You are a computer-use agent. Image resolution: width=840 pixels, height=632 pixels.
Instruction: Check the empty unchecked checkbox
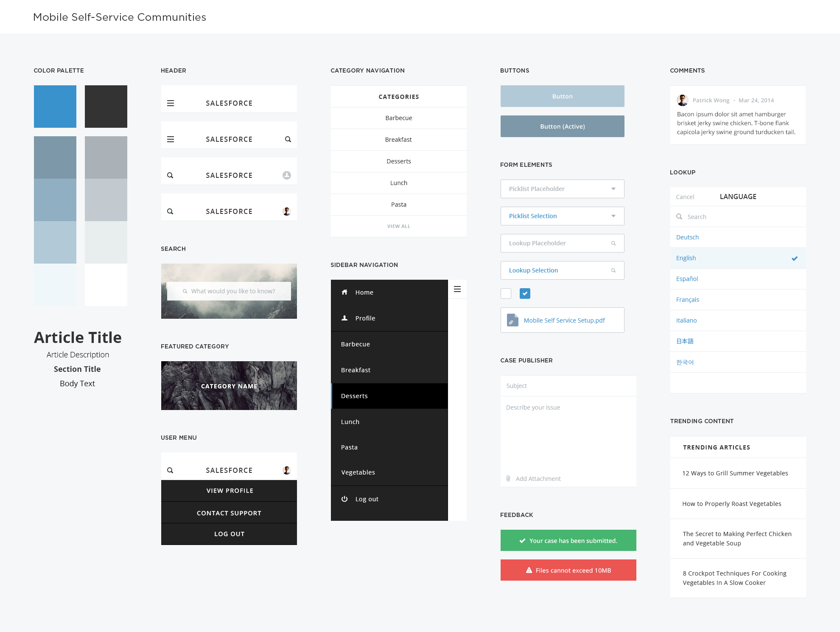506,293
